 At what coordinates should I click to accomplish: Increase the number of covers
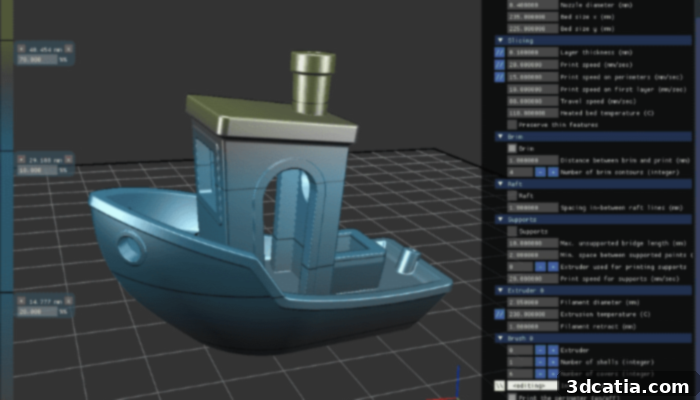pos(553,374)
